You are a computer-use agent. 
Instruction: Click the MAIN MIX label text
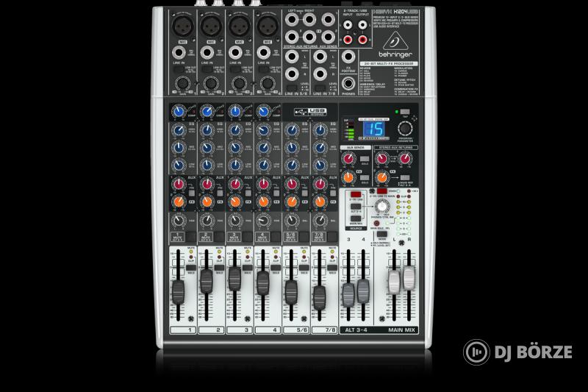pyautogui.click(x=401, y=330)
